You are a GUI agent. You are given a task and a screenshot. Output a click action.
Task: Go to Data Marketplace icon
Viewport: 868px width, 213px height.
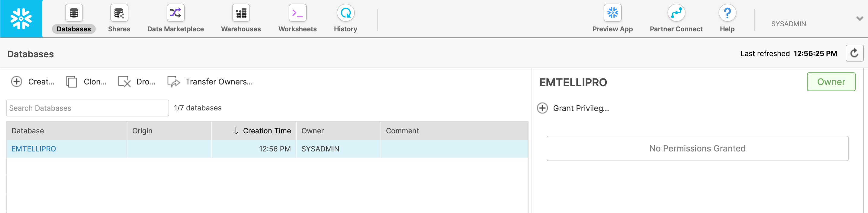click(x=175, y=13)
